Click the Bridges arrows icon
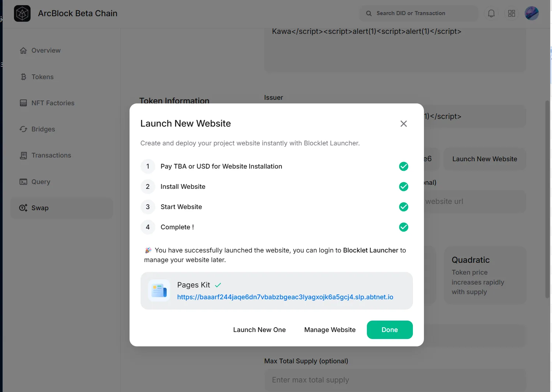The width and height of the screenshot is (552, 392). (23, 129)
